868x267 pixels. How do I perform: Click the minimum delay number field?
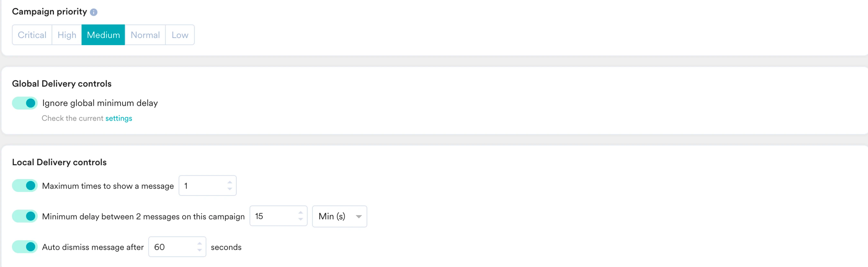click(278, 216)
